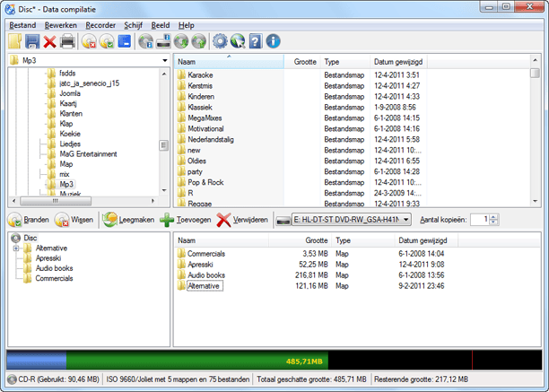
Task: Click the disc with green down arrow icon
Action: [x=181, y=41]
